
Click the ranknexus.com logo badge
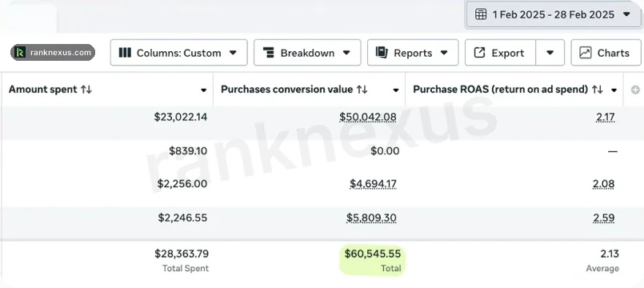tap(53, 53)
